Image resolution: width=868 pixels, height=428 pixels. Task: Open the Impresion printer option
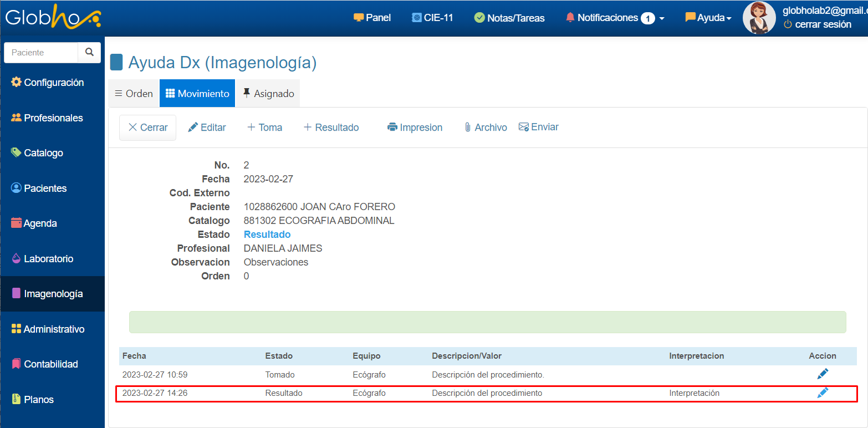click(x=415, y=128)
